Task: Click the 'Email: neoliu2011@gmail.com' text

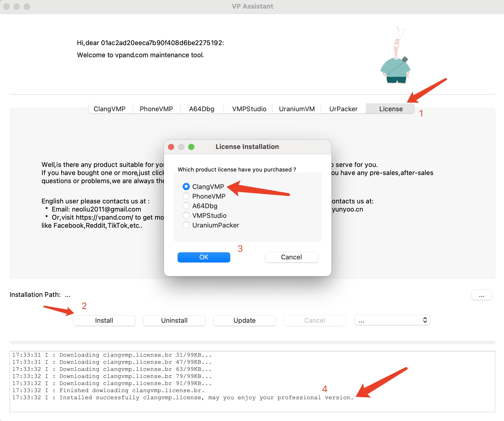Action: [96, 209]
